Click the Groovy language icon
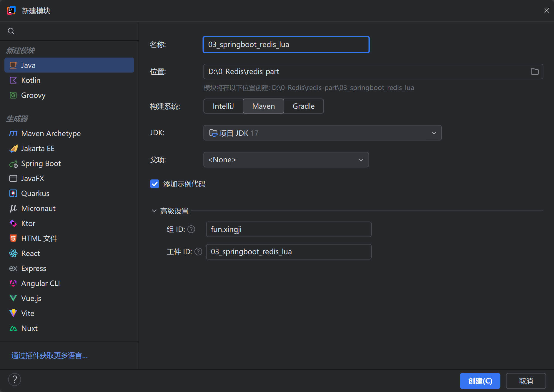This screenshot has height=392, width=554. coord(13,95)
